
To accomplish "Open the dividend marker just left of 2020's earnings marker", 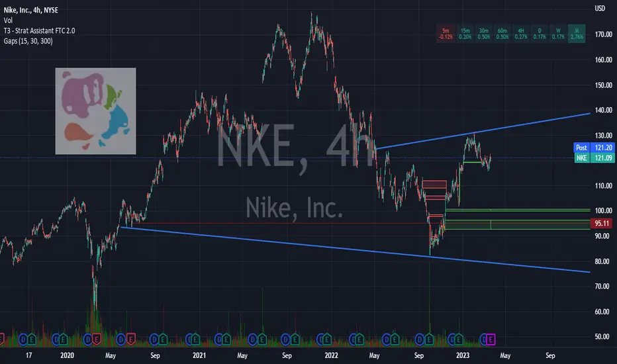I will 56,339.
